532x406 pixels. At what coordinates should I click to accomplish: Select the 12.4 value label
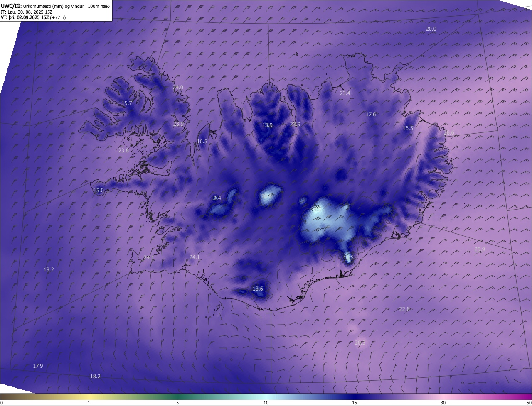point(216,198)
